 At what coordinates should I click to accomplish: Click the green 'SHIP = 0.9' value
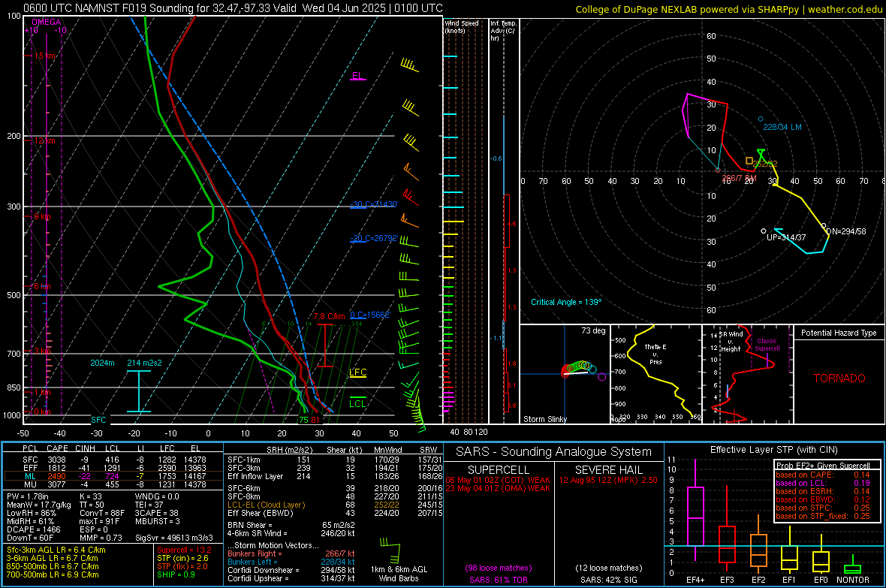[x=176, y=574]
